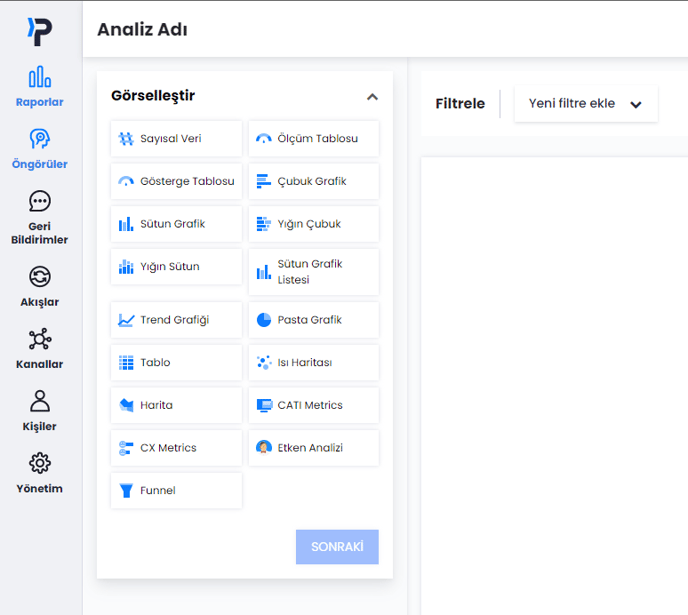Open Kanallar channels icon
This screenshot has height=615, width=688.
[40, 339]
